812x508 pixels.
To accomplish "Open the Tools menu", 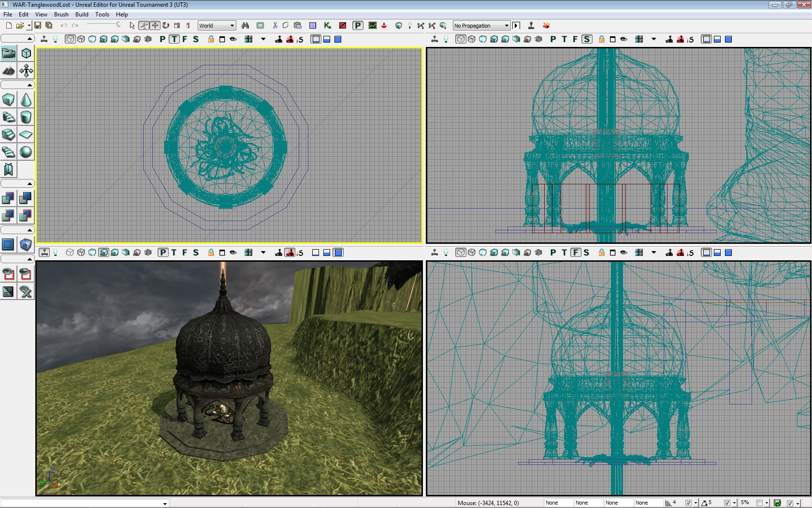I will click(x=102, y=15).
